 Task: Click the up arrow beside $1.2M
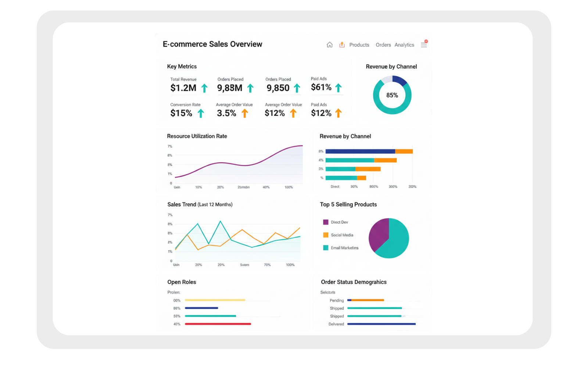coord(204,88)
